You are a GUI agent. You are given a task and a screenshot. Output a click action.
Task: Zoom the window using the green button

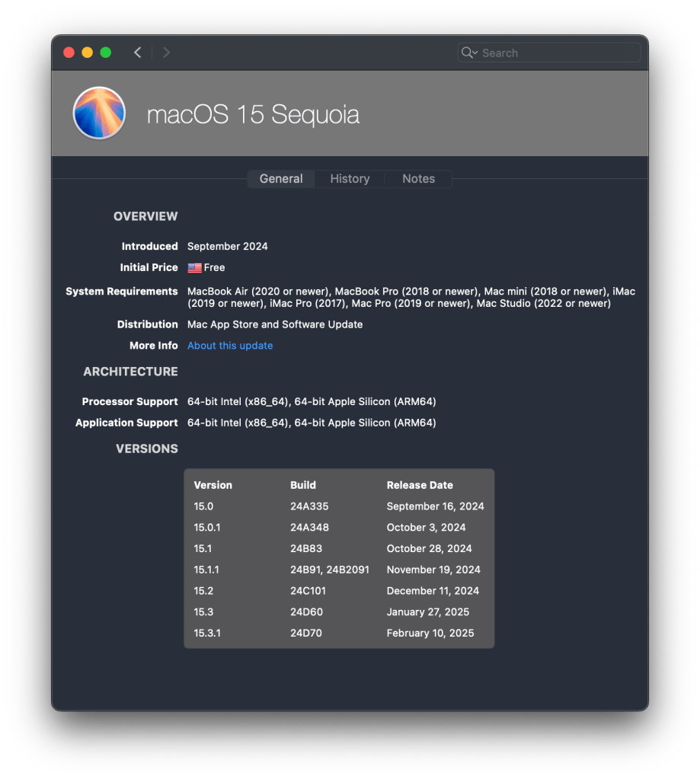pyautogui.click(x=105, y=53)
